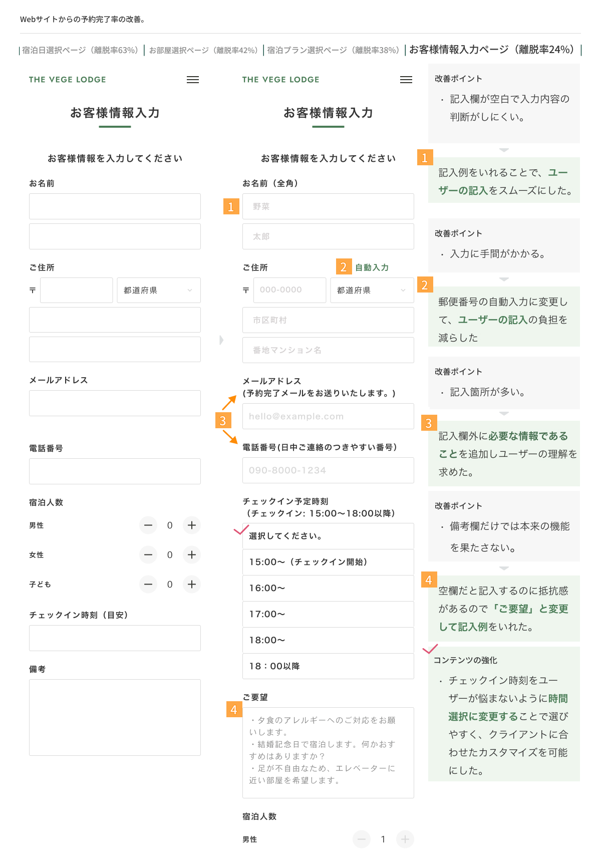The image size is (601, 868).
Task: Increase male guest count in left form
Action: click(x=191, y=525)
